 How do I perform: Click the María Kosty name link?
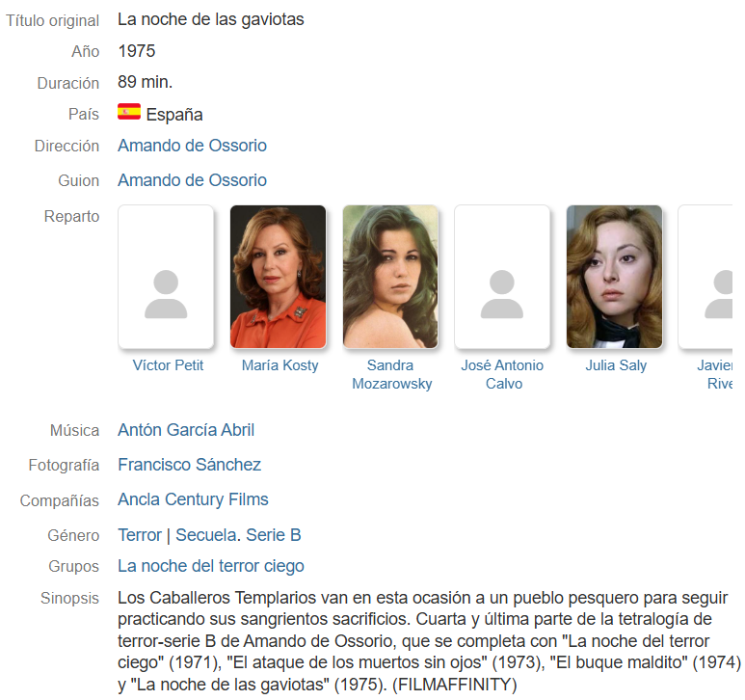(279, 365)
